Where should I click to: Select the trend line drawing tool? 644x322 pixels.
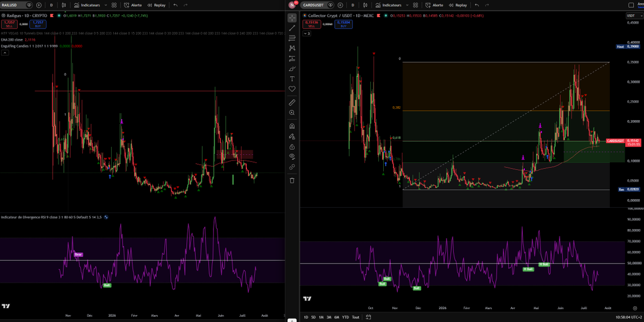coord(292,28)
